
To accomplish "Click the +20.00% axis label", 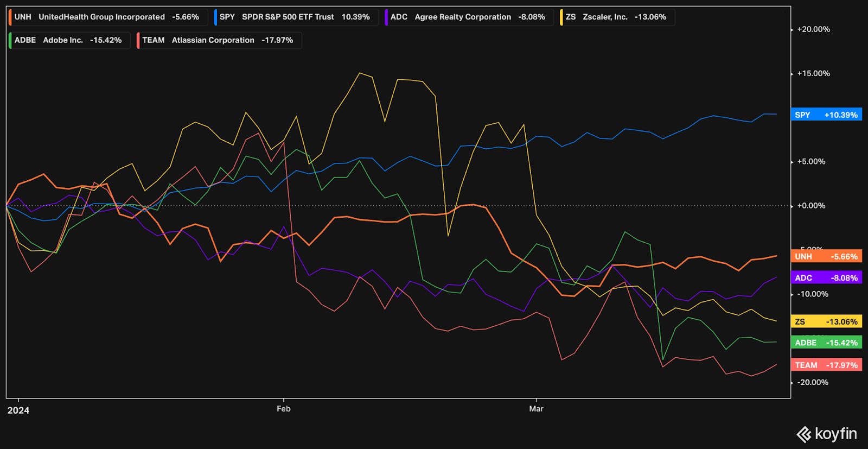I will click(813, 29).
